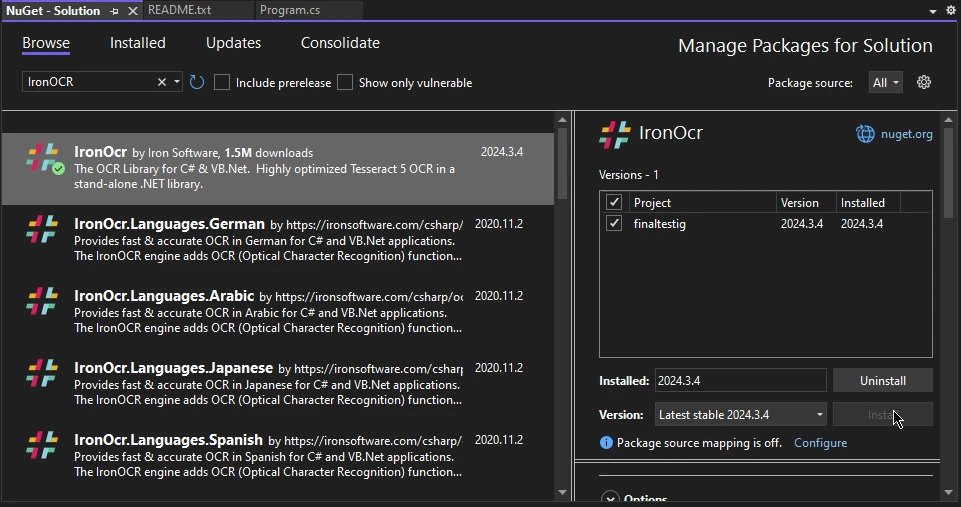The width and height of the screenshot is (961, 507).
Task: Click the Uninstall button
Action: 882,381
